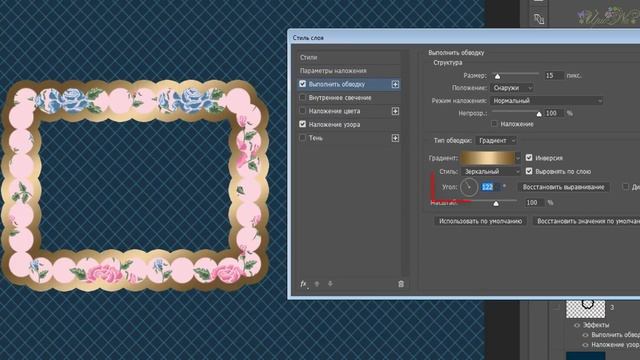
Task: Click the Восстановить выравнивание button
Action: tap(563, 187)
